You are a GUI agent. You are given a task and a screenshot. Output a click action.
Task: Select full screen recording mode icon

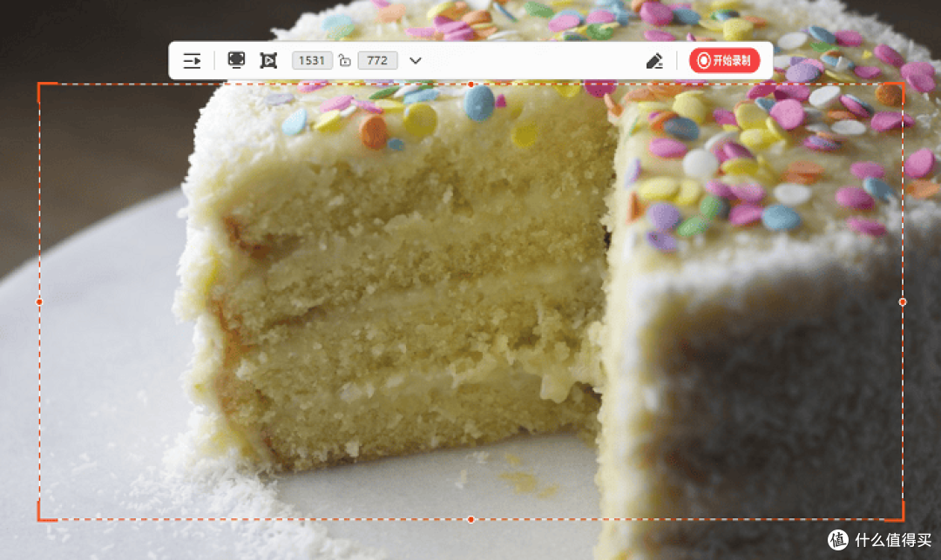pos(236,60)
